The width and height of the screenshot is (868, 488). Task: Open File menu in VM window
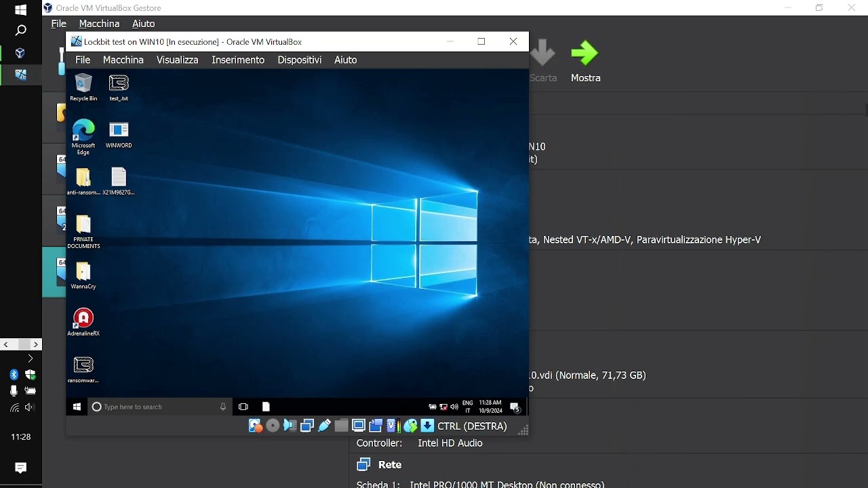[83, 60]
